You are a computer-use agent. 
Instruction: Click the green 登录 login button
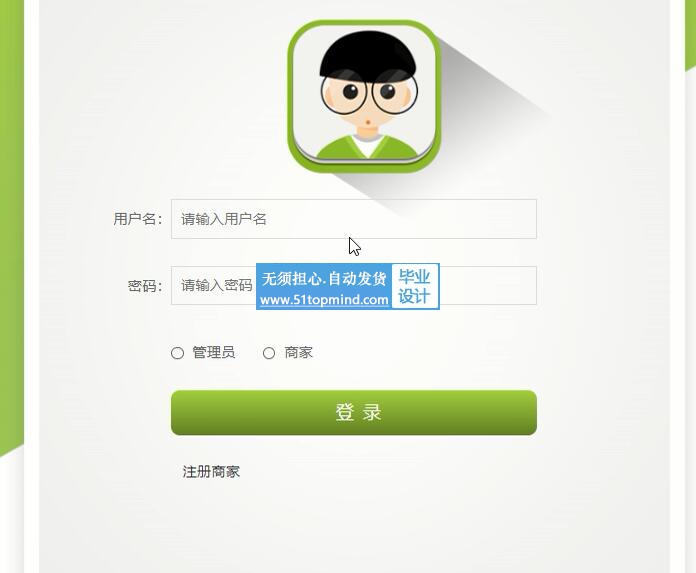(354, 413)
